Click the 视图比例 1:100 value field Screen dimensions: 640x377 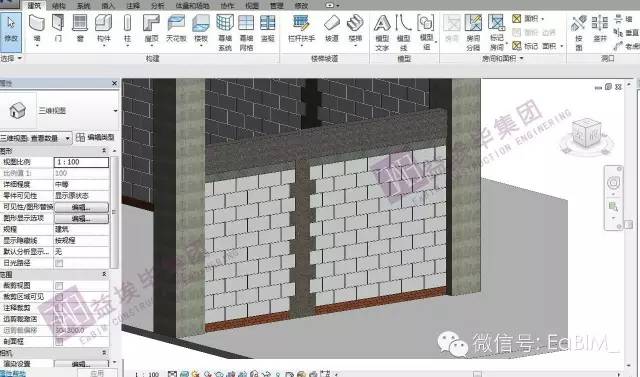[81, 162]
